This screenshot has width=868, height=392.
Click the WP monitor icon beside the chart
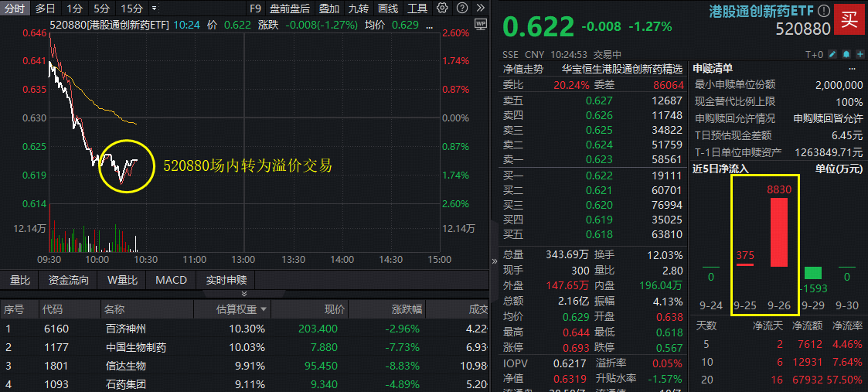[x=480, y=25]
